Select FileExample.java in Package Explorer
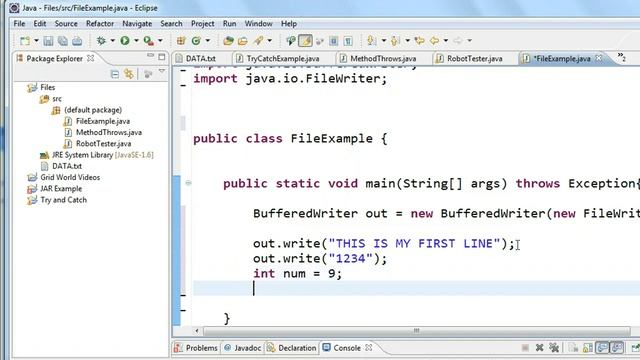640x360 pixels. coord(103,121)
